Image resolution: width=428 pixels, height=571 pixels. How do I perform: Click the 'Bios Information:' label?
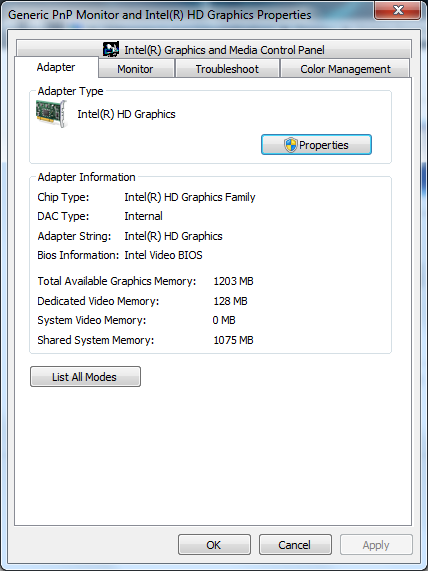[78, 255]
